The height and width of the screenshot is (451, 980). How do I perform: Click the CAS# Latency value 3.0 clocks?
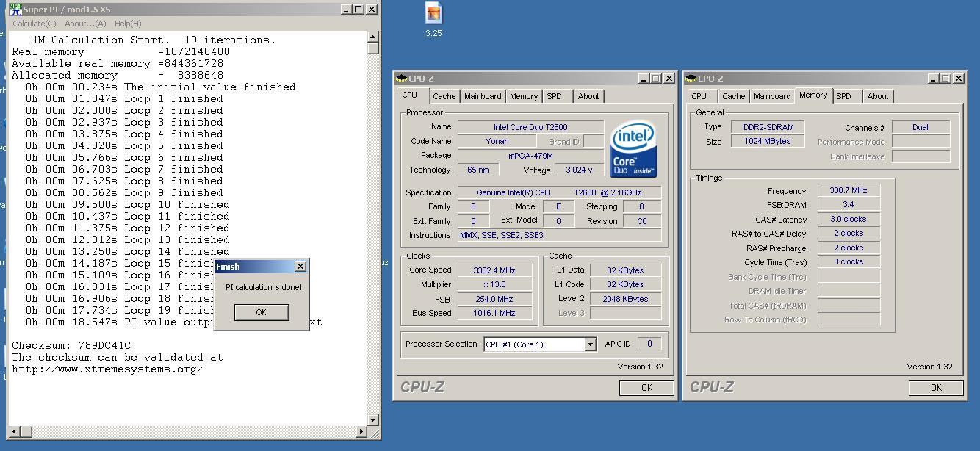849,219
